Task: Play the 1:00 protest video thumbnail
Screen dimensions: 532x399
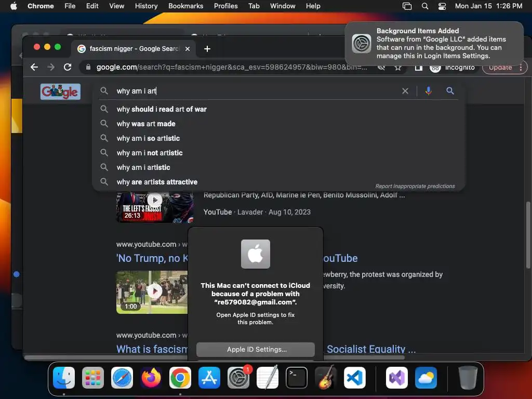Action: pyautogui.click(x=152, y=292)
